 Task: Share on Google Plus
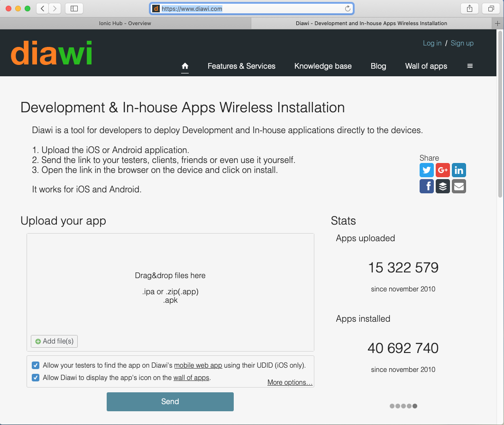coord(443,170)
